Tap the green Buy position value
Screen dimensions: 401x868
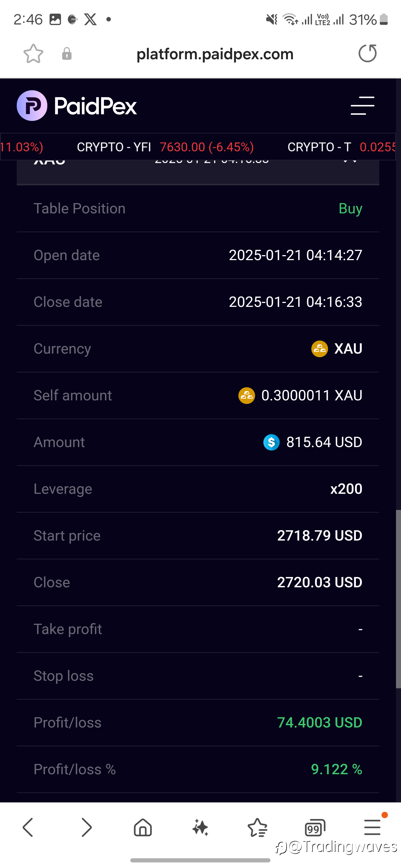[x=350, y=208]
